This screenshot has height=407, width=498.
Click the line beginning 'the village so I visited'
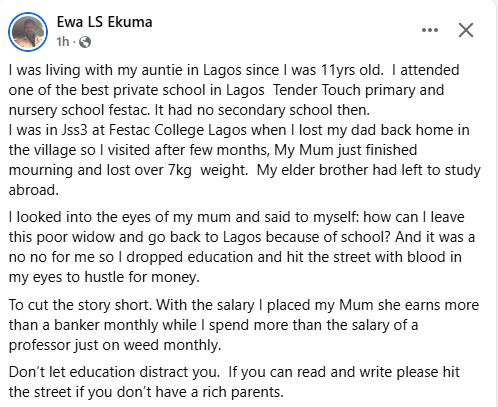213,150
